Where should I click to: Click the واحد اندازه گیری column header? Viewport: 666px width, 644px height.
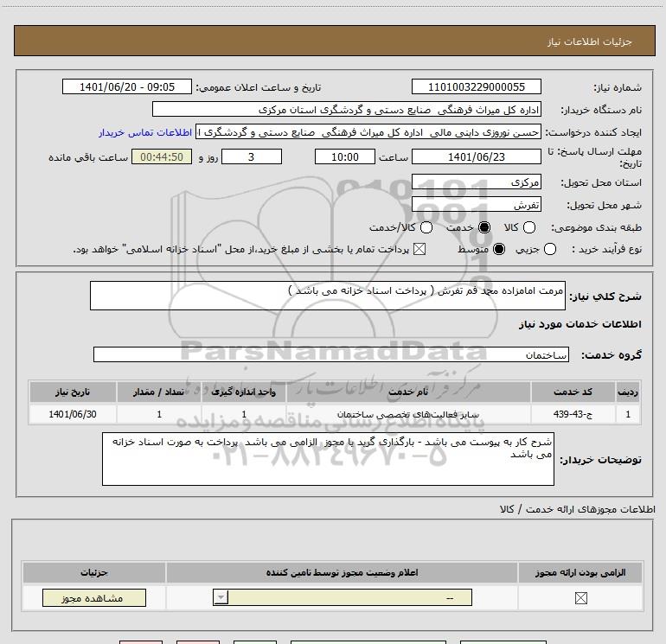pyautogui.click(x=243, y=392)
